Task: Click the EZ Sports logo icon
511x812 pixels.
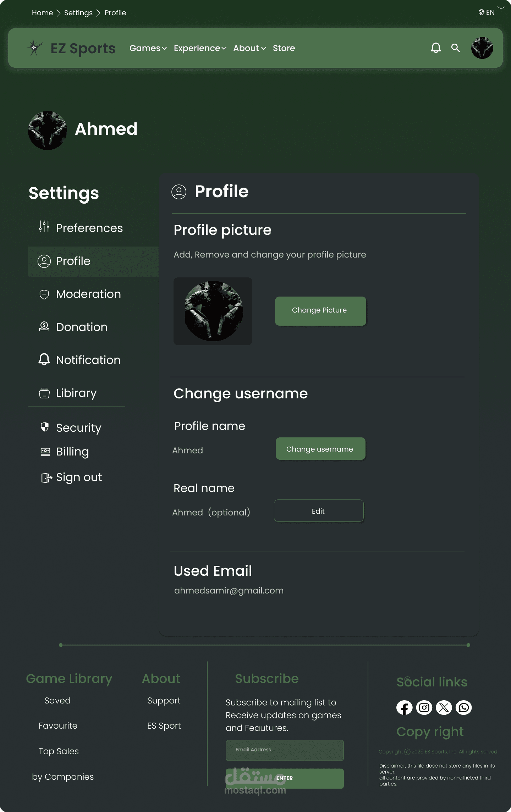Action: [34, 48]
